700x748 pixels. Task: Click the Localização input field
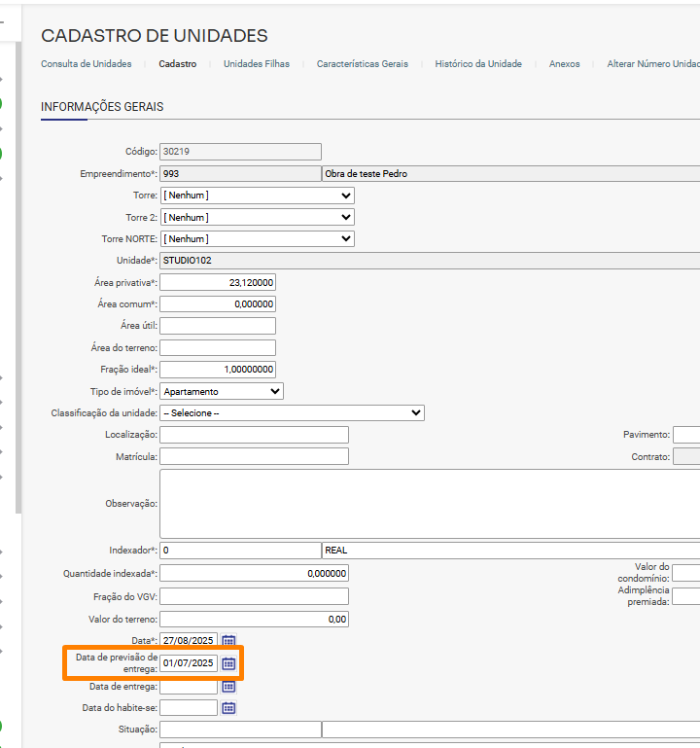pos(254,435)
